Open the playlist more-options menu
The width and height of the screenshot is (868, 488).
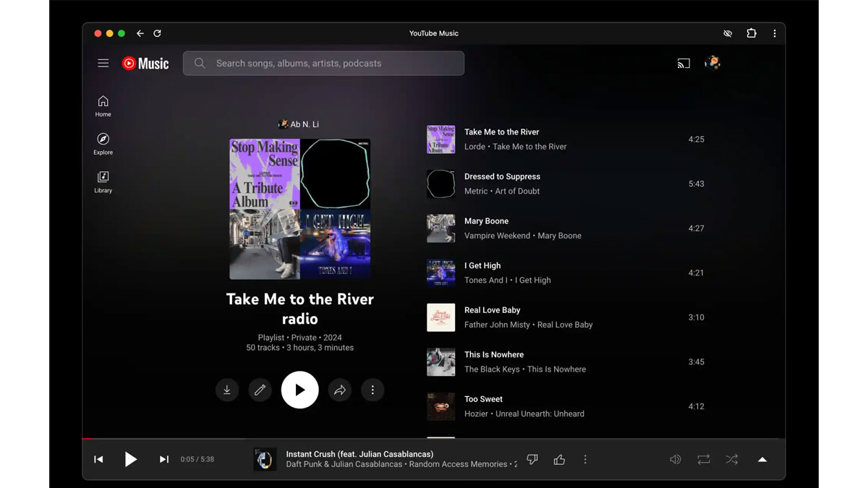pos(373,390)
